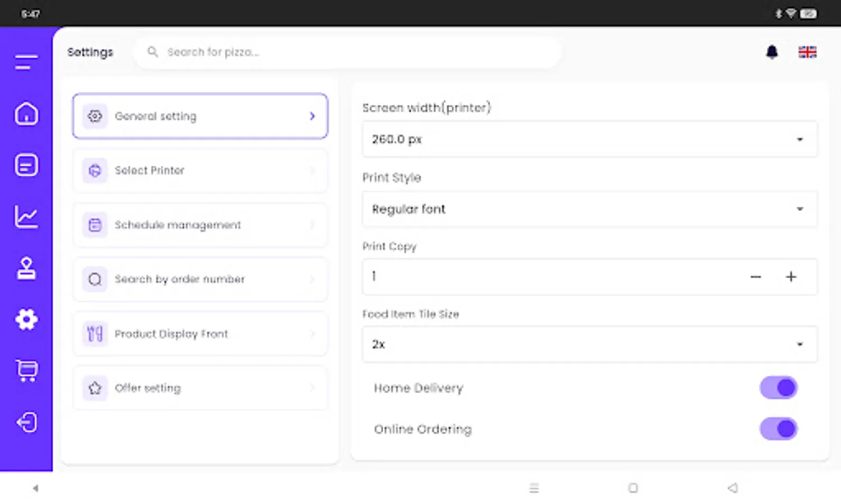Increase Print Copy with plus button

point(791,277)
